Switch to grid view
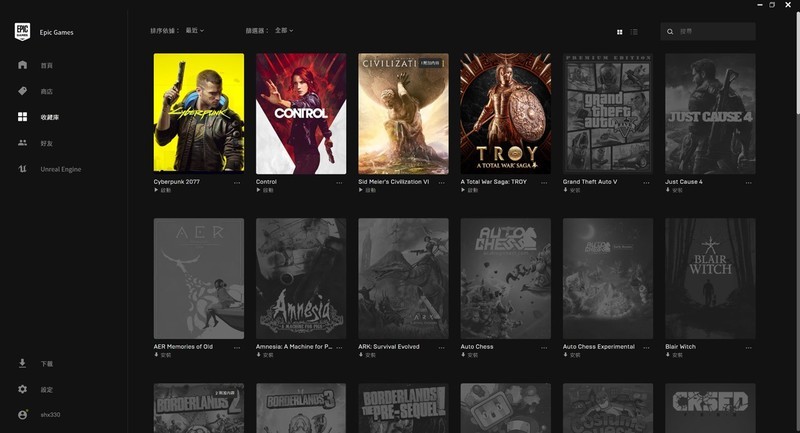 coord(619,32)
